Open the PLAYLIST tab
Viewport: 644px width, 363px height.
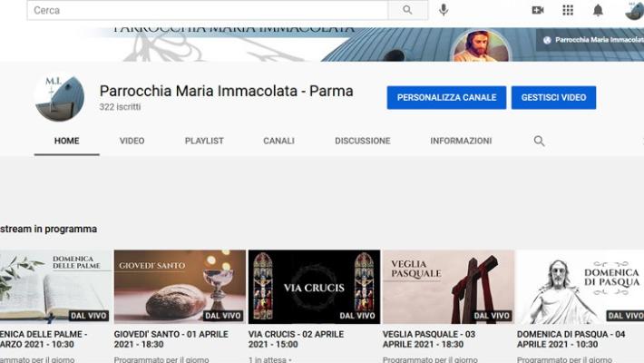pos(204,141)
